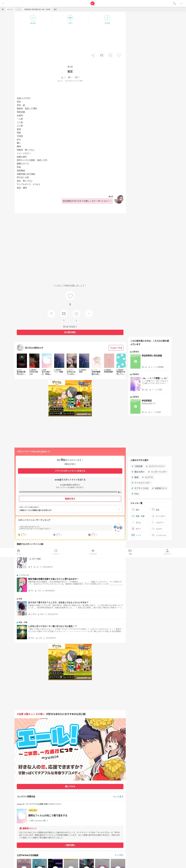Click the home icon in breadcrumb
The width and height of the screenshot is (186, 868).
point(3,9)
